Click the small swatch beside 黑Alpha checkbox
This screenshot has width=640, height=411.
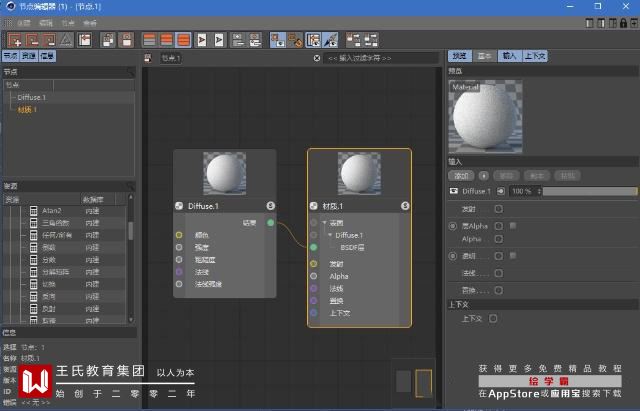[x=513, y=225]
